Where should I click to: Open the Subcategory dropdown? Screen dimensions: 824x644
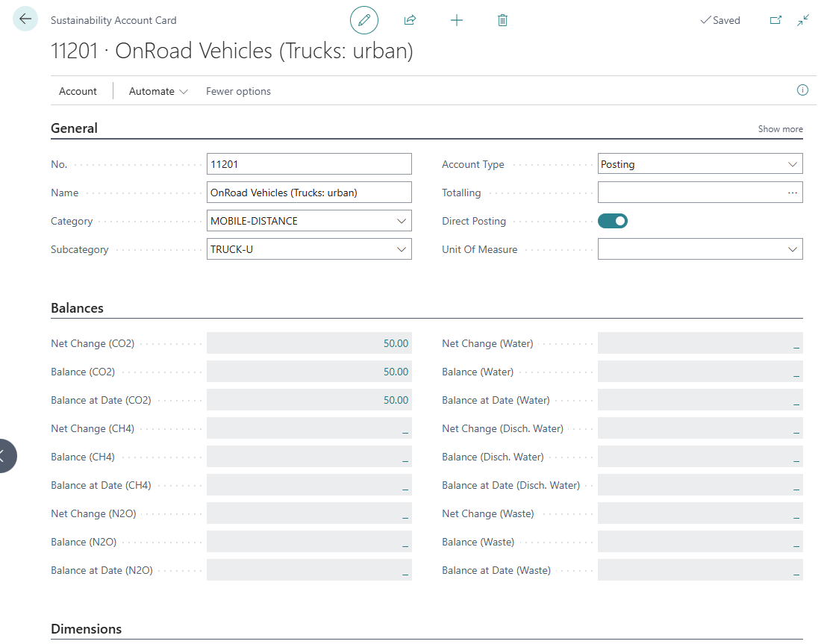click(x=402, y=249)
